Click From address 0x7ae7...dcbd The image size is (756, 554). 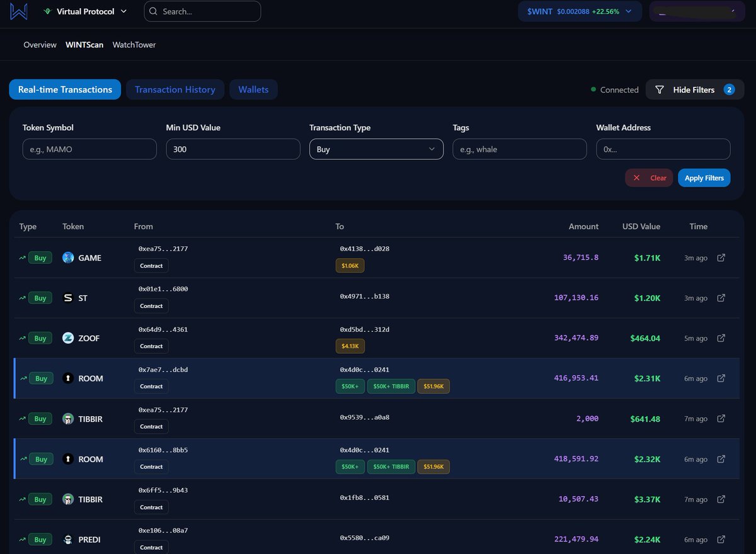click(x=163, y=370)
